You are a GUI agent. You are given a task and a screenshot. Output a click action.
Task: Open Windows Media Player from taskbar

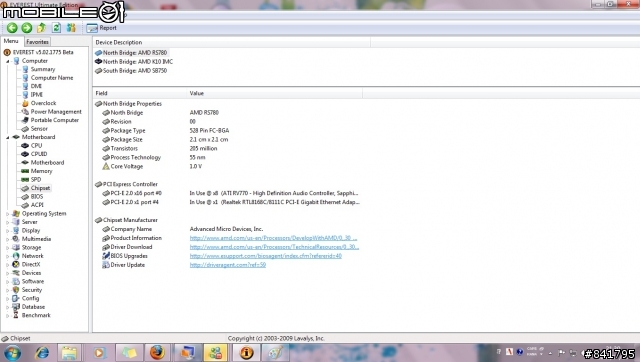click(x=99, y=353)
